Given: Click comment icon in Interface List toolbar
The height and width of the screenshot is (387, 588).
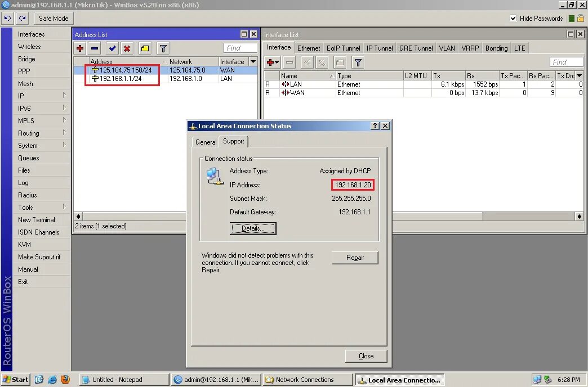Looking at the screenshot, I should click(x=340, y=62).
